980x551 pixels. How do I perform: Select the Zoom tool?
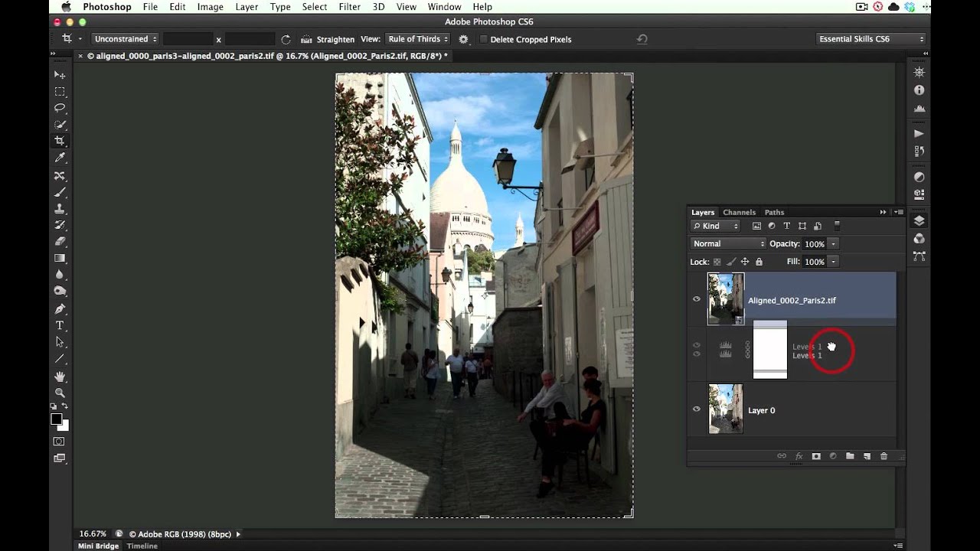pyautogui.click(x=60, y=393)
